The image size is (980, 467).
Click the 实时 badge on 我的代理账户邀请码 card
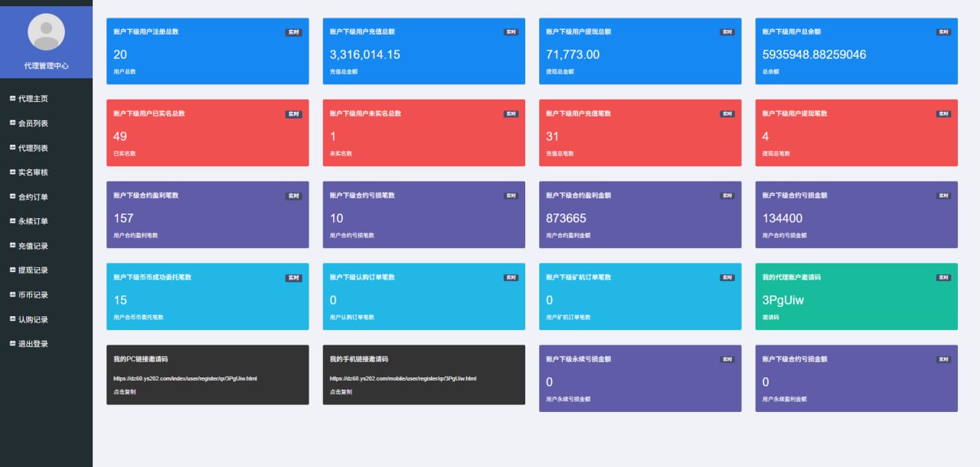pyautogui.click(x=943, y=278)
